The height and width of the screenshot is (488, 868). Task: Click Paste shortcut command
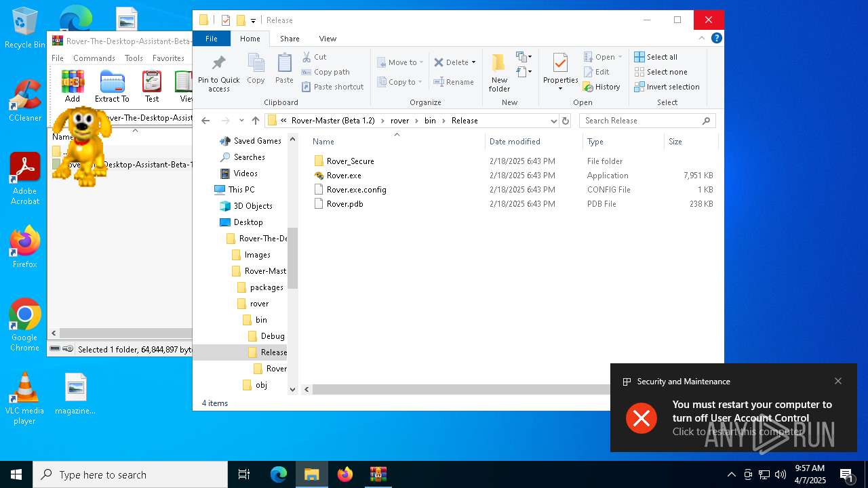pos(332,87)
